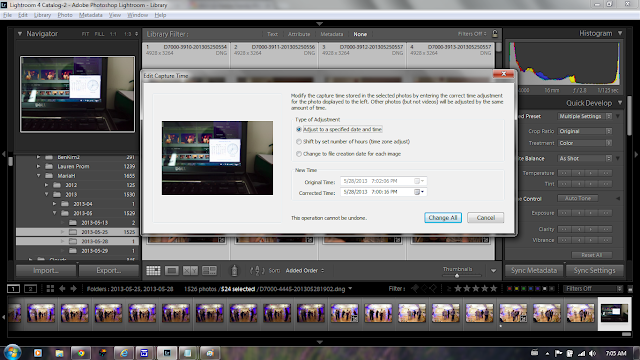Open Compare view (X|Y) icon
This screenshot has width=640, height=360.
click(190, 270)
